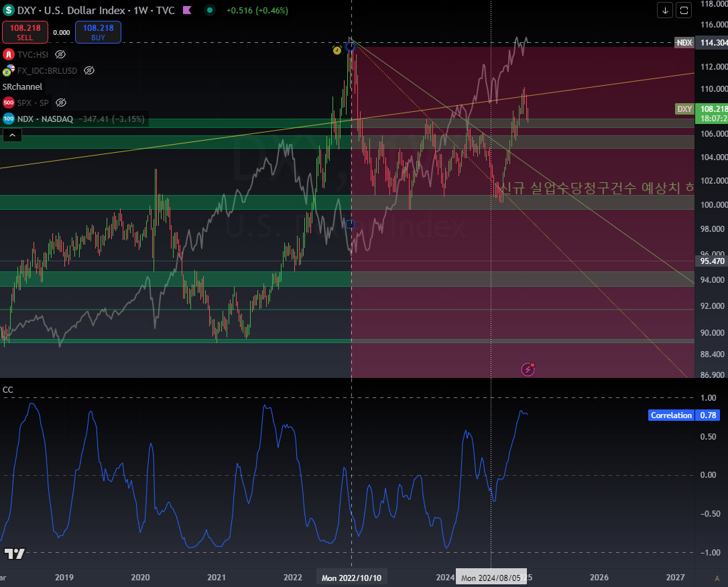Click the Mon 2022/10/10 date marker

[x=351, y=578]
